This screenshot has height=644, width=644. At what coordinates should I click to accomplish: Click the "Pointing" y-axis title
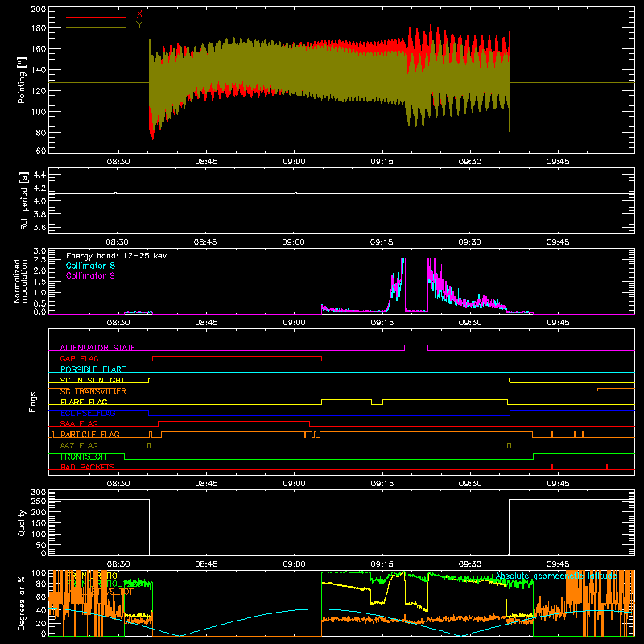click(22, 80)
